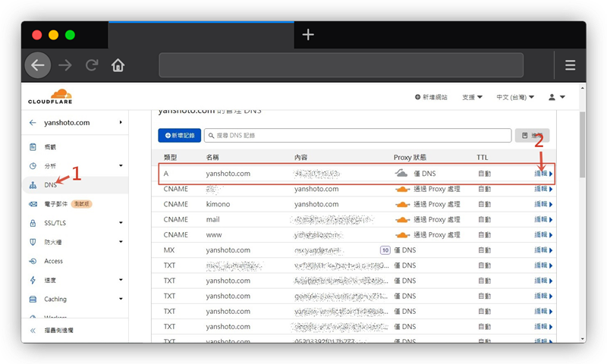Open the 速度 speed sidebar item
The image size is (607, 364).
point(50,280)
